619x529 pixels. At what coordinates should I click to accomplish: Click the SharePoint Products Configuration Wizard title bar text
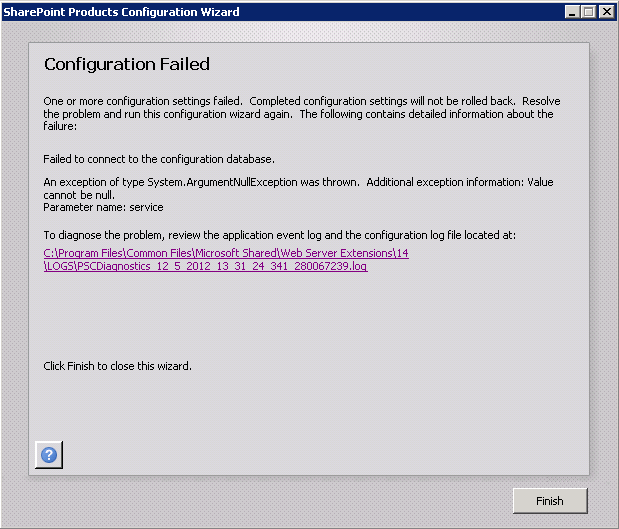click(x=121, y=12)
